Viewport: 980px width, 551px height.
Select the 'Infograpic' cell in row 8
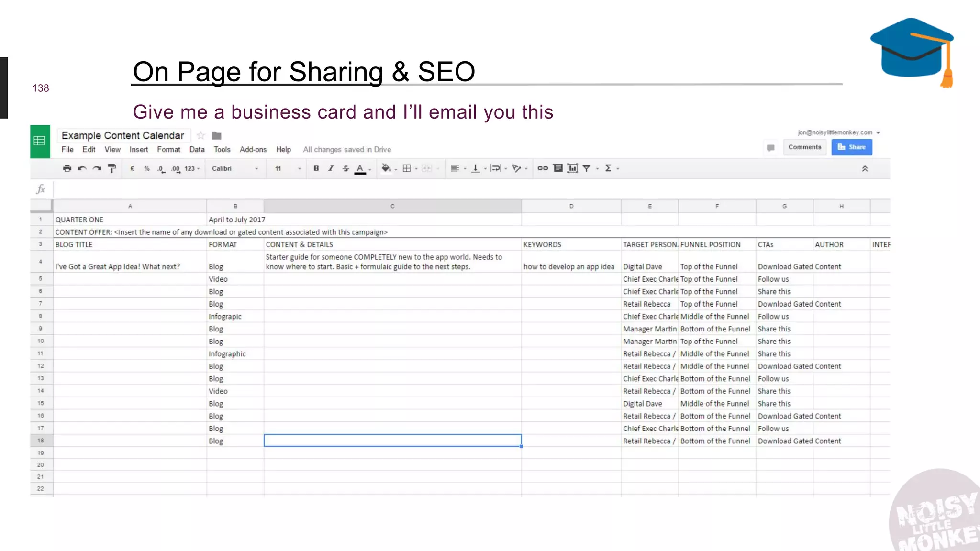[235, 316]
